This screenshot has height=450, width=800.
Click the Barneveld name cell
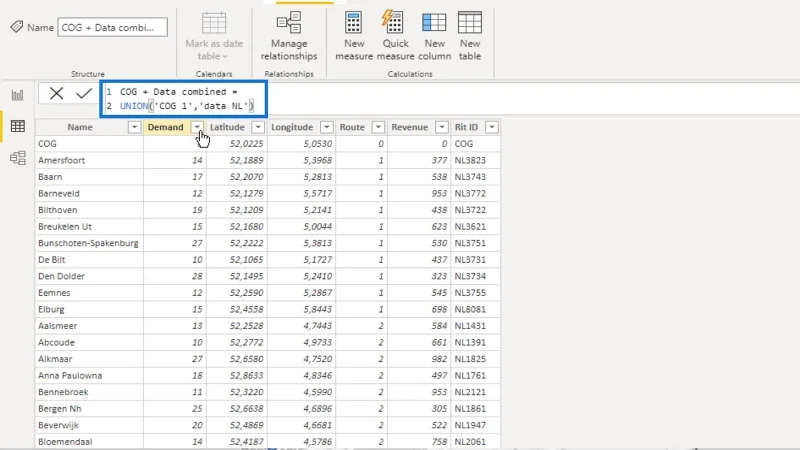point(89,193)
